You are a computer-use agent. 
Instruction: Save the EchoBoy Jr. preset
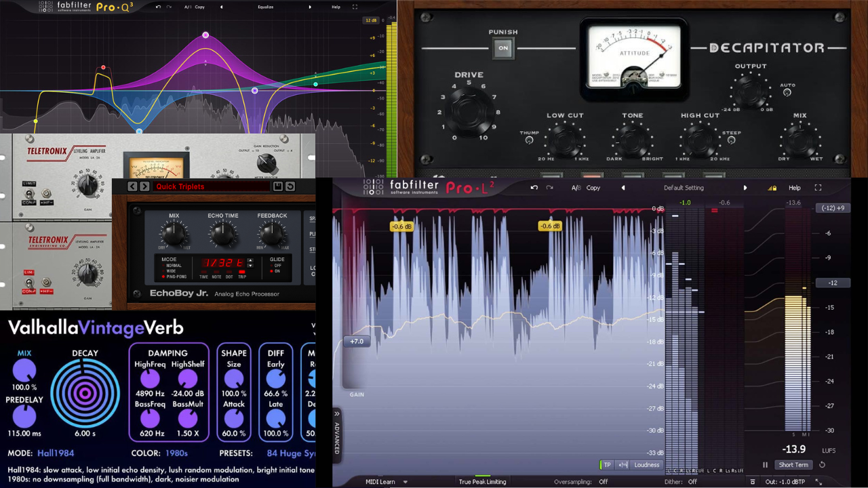point(277,186)
